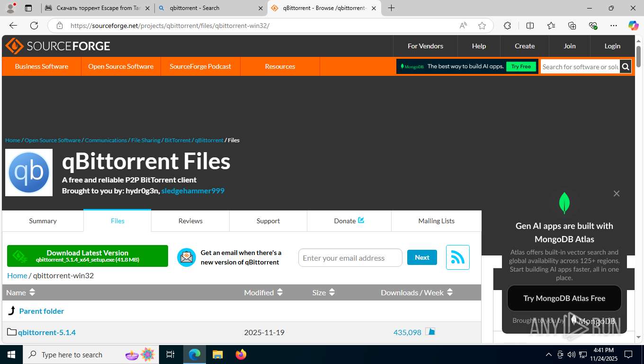This screenshot has width=644, height=364.
Task: Show hidden system tray icons
Action: pos(549,355)
